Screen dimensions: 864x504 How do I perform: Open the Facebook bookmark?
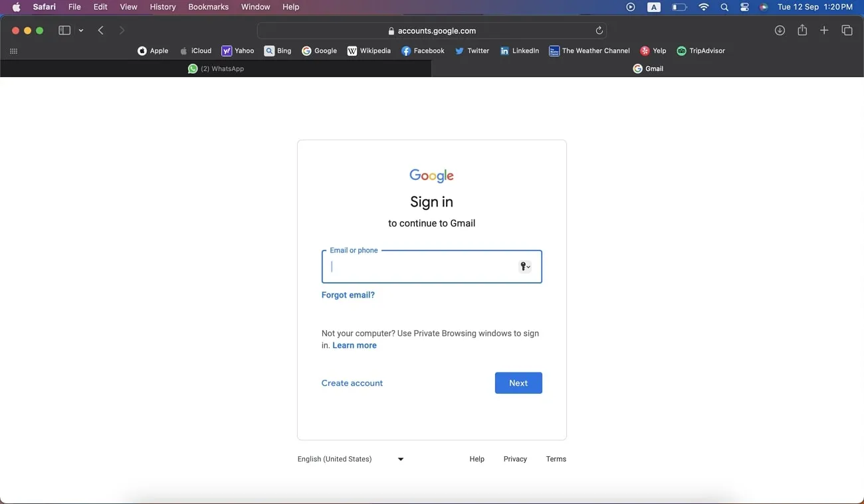(423, 50)
